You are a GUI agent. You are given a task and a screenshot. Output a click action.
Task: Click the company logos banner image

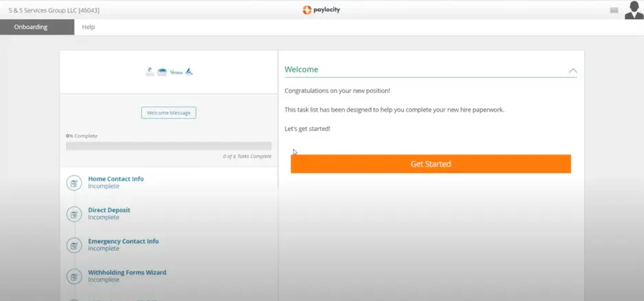[x=169, y=72]
